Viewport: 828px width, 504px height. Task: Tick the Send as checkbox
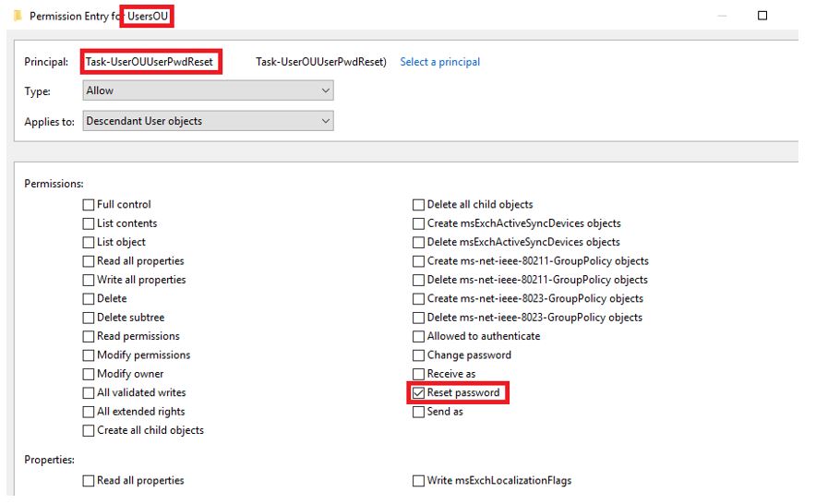tap(418, 412)
